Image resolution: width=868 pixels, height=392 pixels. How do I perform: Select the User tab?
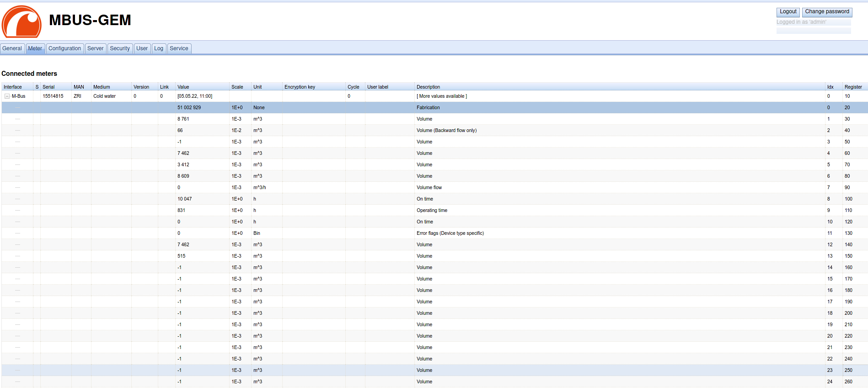pyautogui.click(x=142, y=48)
